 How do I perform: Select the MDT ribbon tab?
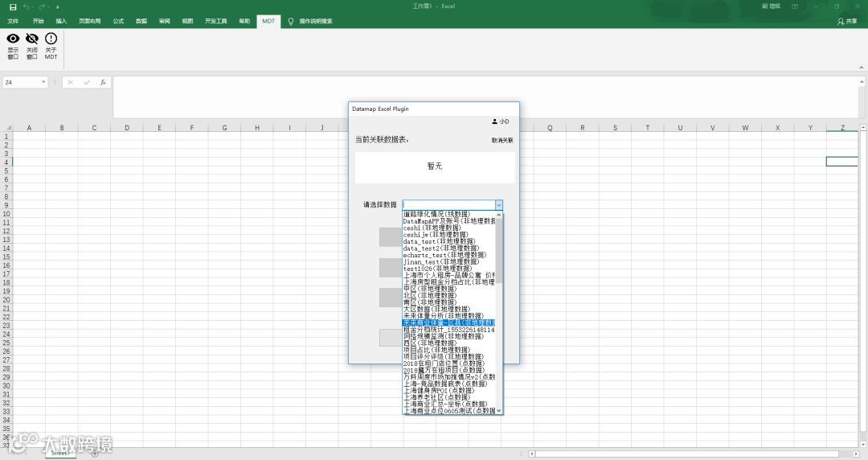click(x=268, y=21)
